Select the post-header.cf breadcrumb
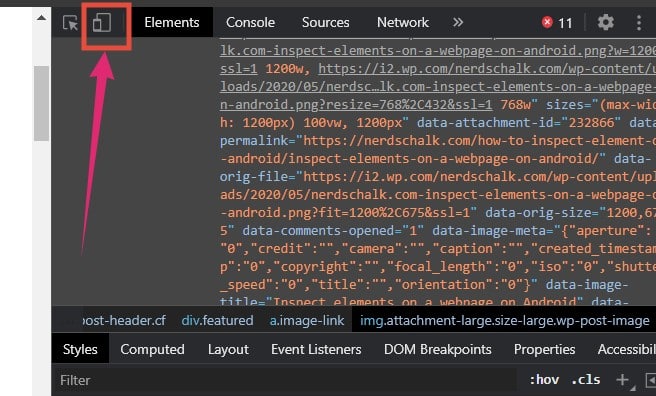The width and height of the screenshot is (656, 396). (x=124, y=321)
